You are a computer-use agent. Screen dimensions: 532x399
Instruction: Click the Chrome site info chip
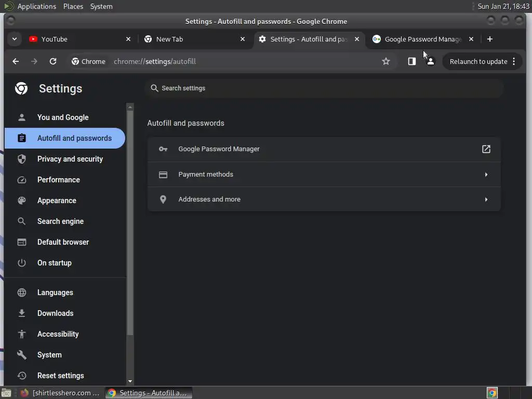[88, 61]
